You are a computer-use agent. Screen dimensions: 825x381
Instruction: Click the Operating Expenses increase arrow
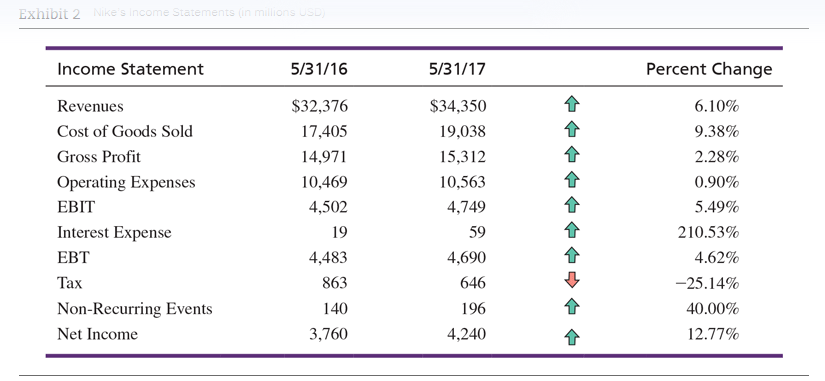pyautogui.click(x=571, y=181)
